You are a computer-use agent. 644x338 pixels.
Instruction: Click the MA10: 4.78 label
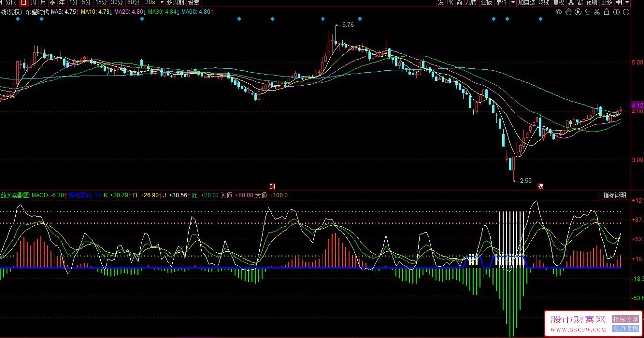point(96,12)
